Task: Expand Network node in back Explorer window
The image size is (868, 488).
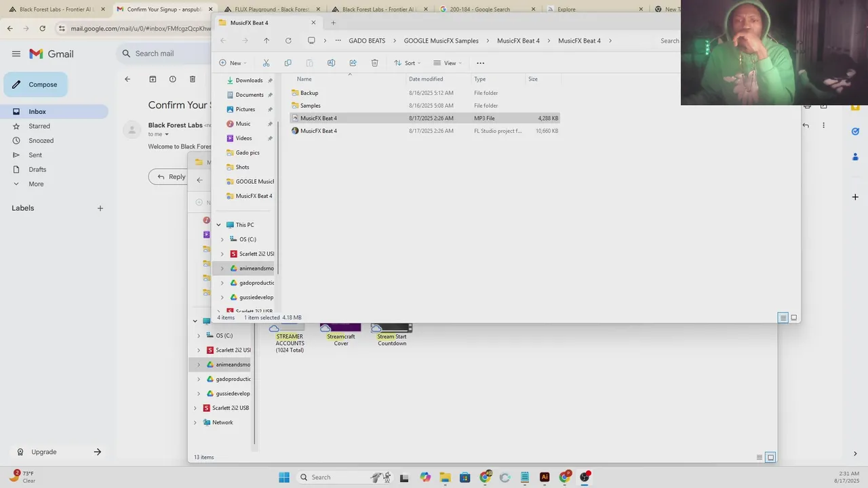Action: point(195,422)
